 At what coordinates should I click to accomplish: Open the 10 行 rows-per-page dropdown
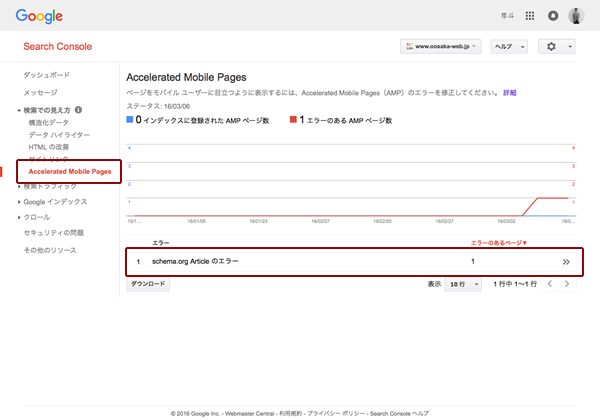pyautogui.click(x=463, y=284)
